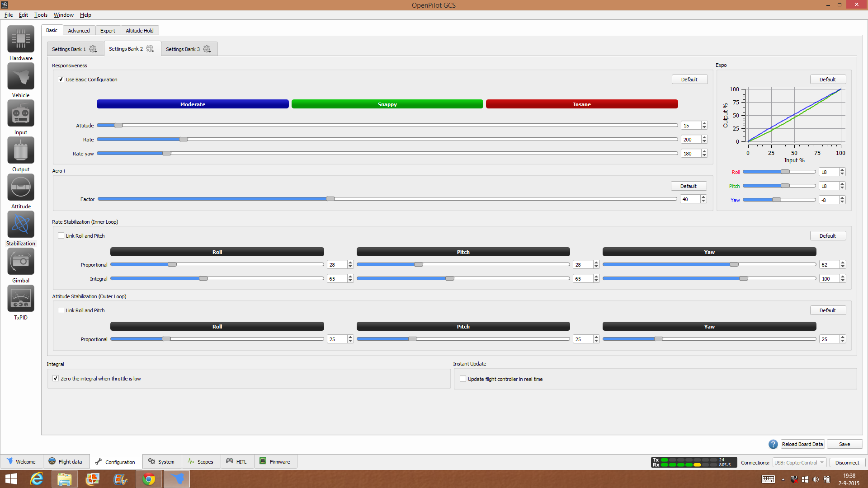Open the File menu

coord(8,15)
